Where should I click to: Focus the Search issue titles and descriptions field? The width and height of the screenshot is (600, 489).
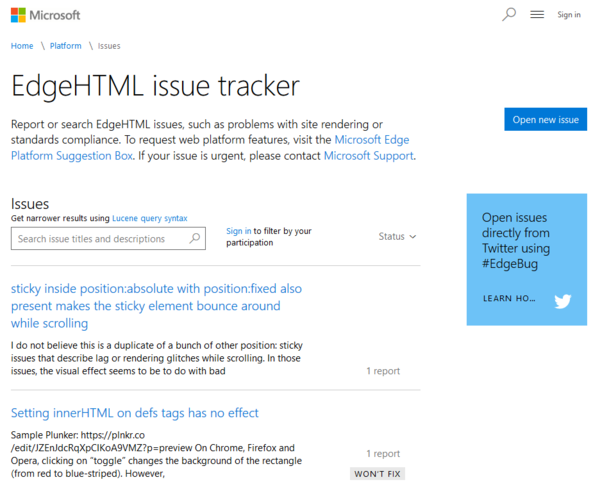108,238
